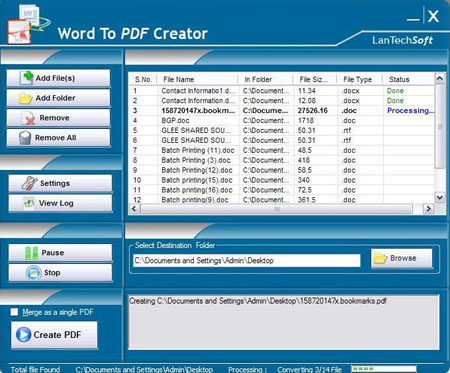Sort by S.No. column header
The width and height of the screenshot is (450, 373).
pyautogui.click(x=143, y=80)
